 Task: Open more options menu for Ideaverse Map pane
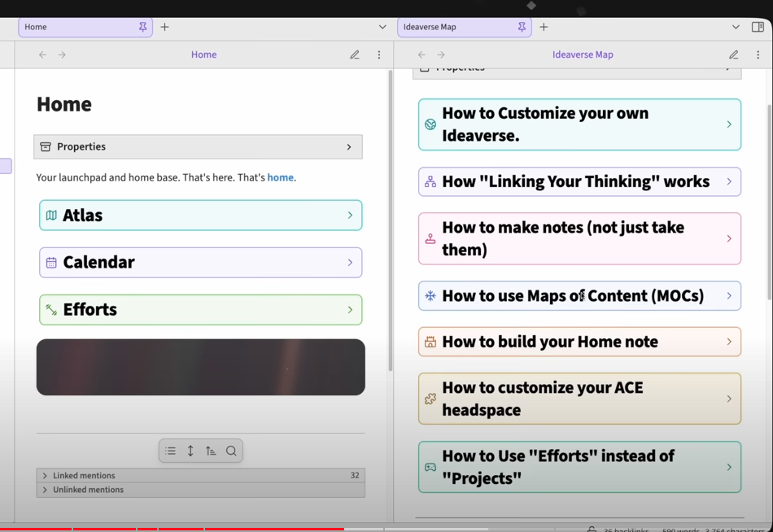pyautogui.click(x=758, y=55)
